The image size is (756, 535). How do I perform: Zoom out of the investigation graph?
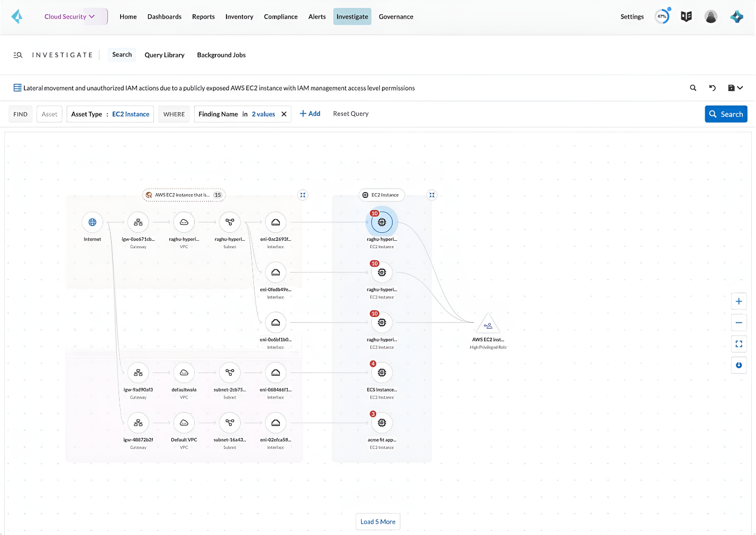pyautogui.click(x=739, y=322)
